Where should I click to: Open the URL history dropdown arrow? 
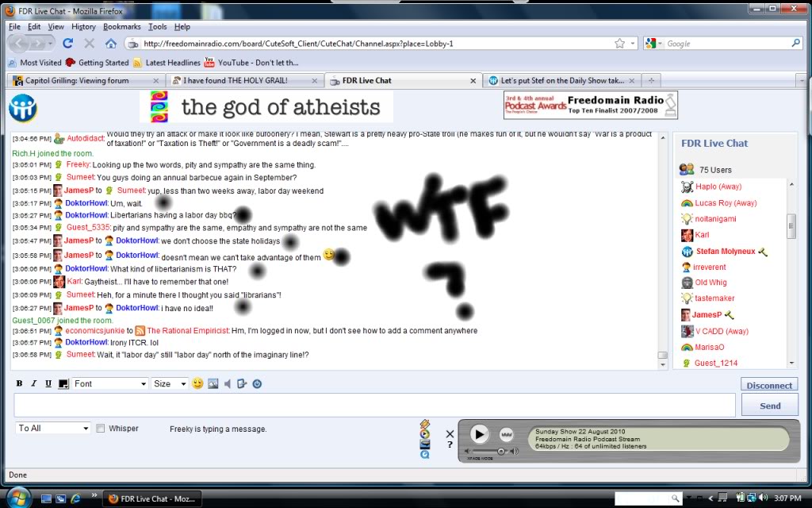(632, 44)
